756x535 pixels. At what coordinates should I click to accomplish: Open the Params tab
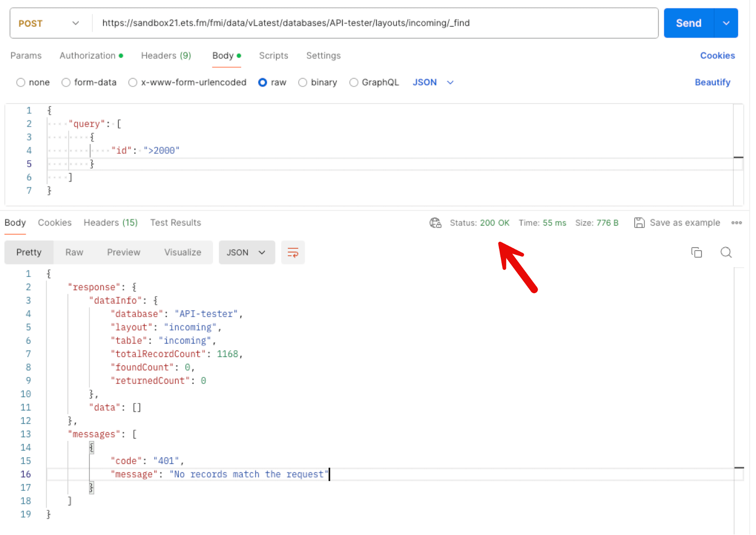[x=26, y=56]
